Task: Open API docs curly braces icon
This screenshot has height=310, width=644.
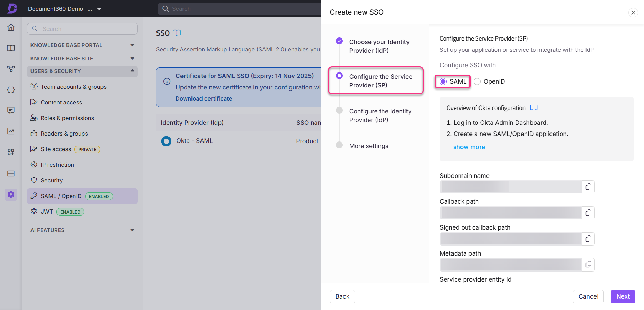Action: (11, 89)
